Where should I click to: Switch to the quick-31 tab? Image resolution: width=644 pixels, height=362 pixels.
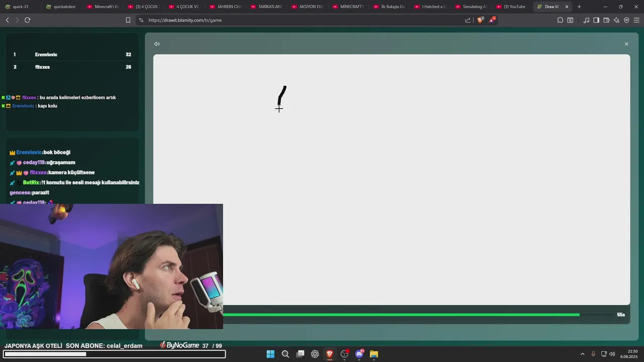[20, 7]
